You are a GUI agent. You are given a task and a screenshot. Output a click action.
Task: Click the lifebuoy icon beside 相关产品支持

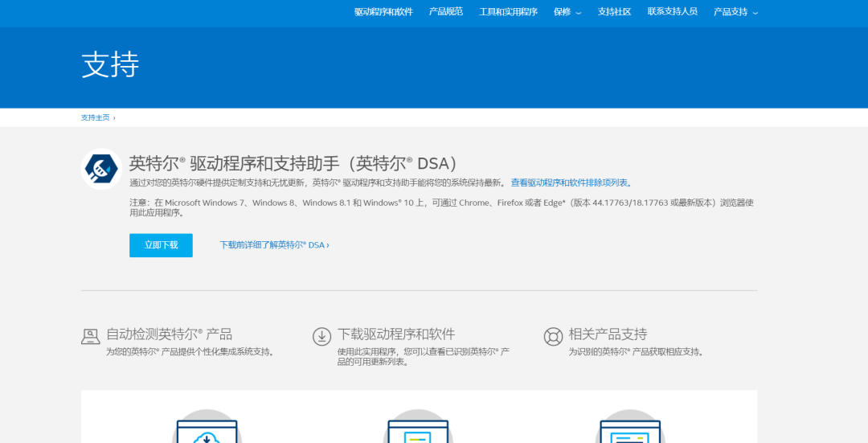(x=553, y=336)
